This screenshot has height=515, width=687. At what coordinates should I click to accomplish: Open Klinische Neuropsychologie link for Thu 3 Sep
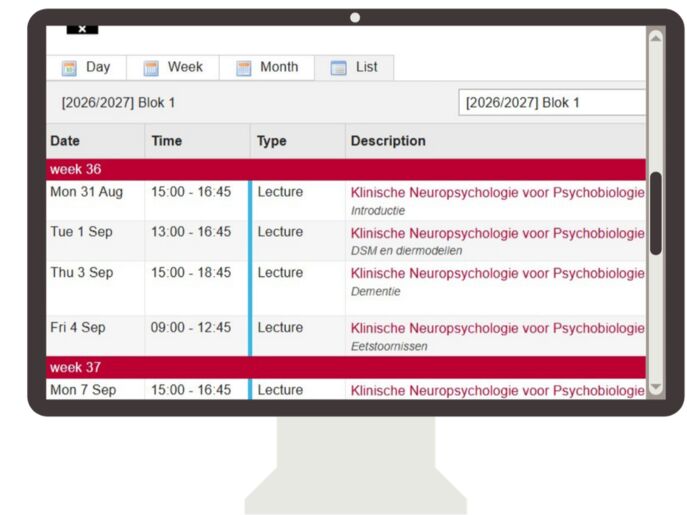click(x=497, y=273)
